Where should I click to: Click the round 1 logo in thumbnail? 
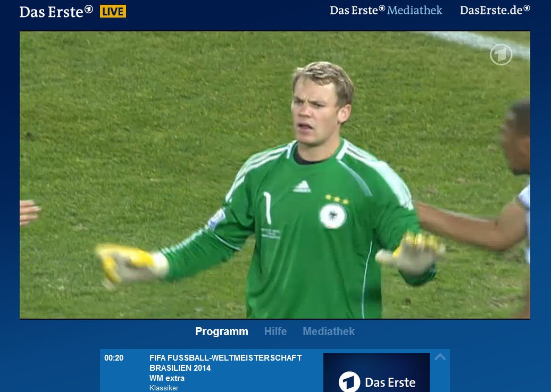tap(349, 382)
